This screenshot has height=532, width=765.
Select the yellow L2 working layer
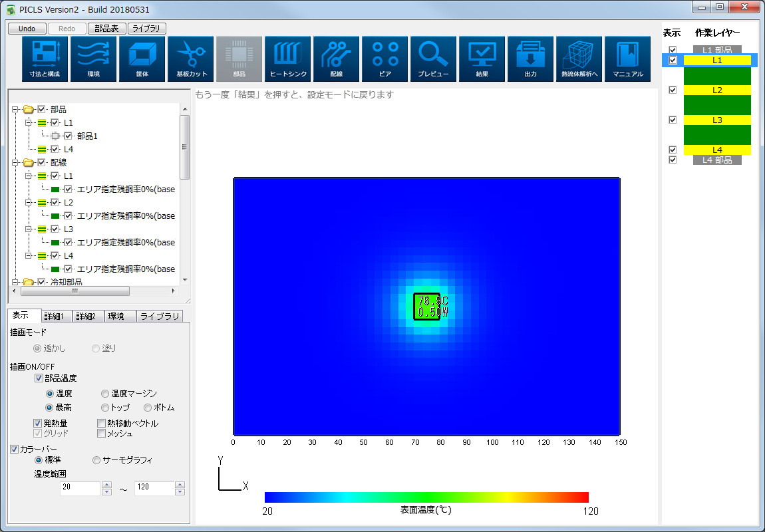[x=717, y=90]
